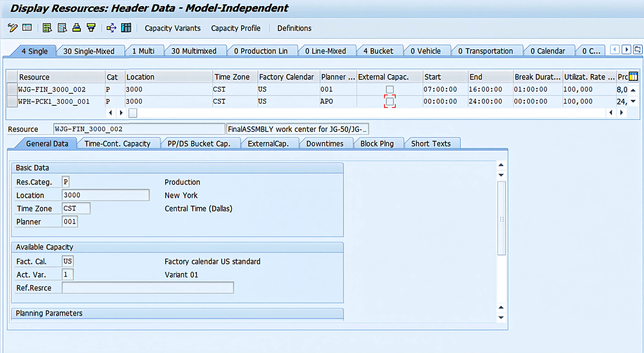Screen dimensions: 644x353
Task: Switch to the 30 Single-Mixed tab
Action: pos(89,51)
